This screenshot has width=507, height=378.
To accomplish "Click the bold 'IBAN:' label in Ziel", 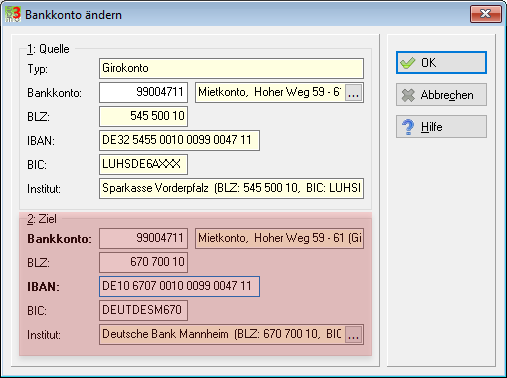I will [x=43, y=287].
